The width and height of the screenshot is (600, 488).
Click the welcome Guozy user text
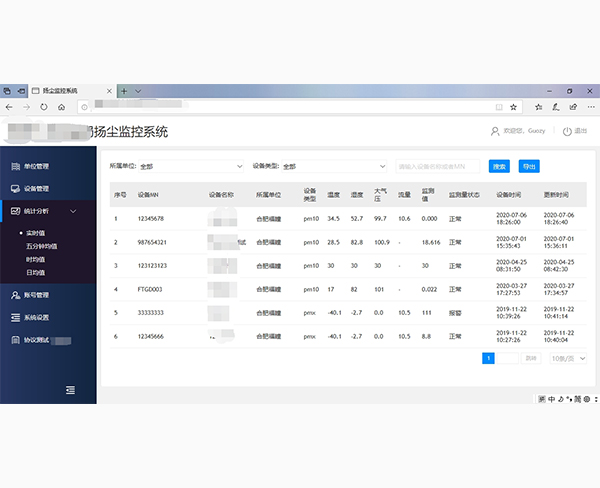[524, 131]
